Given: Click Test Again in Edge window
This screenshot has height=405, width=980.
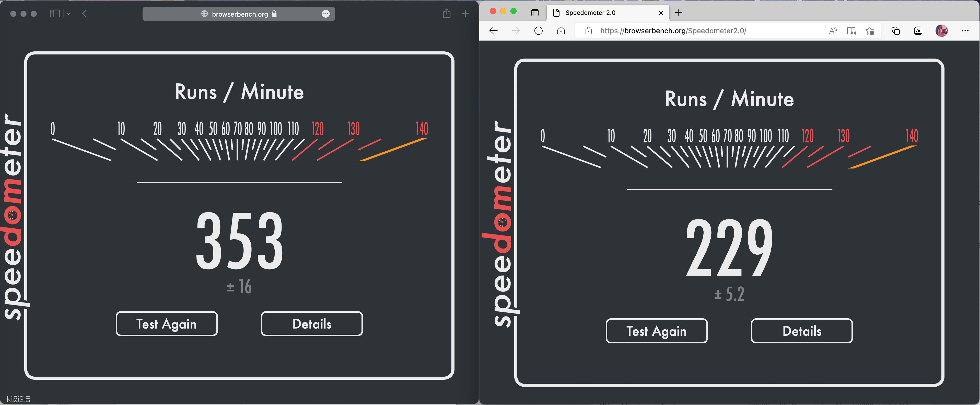Looking at the screenshot, I should [657, 331].
